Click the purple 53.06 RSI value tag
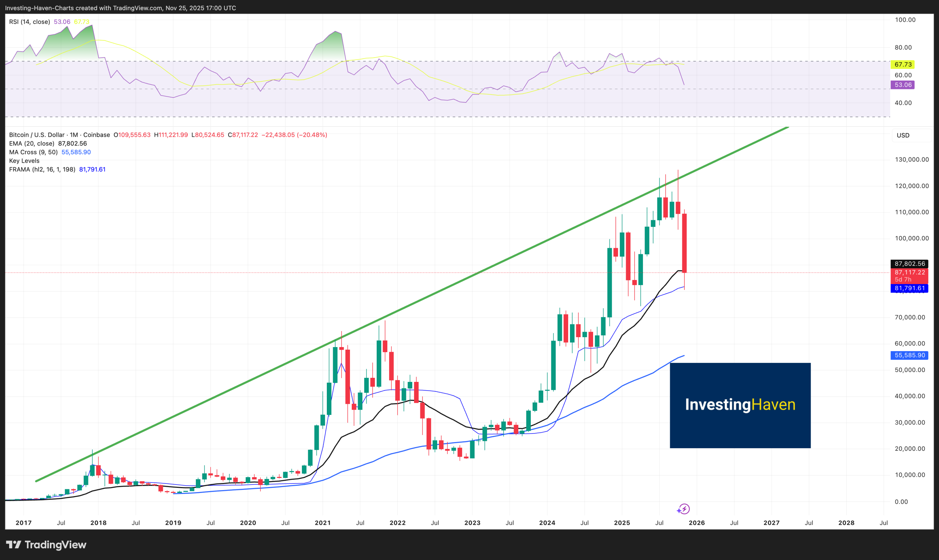 click(903, 85)
